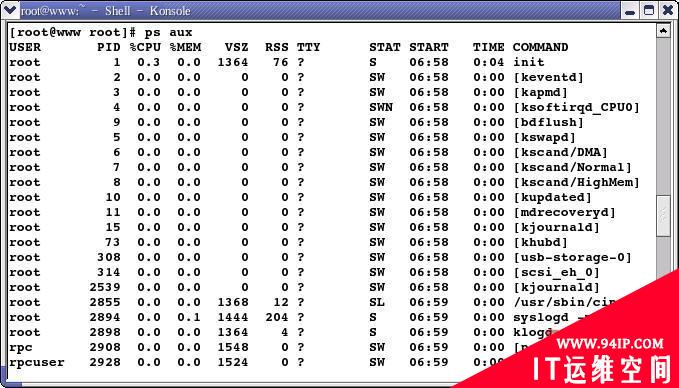This screenshot has height=388, width=679.
Task: Click the vertical scrollbar thumb
Action: tap(663, 215)
